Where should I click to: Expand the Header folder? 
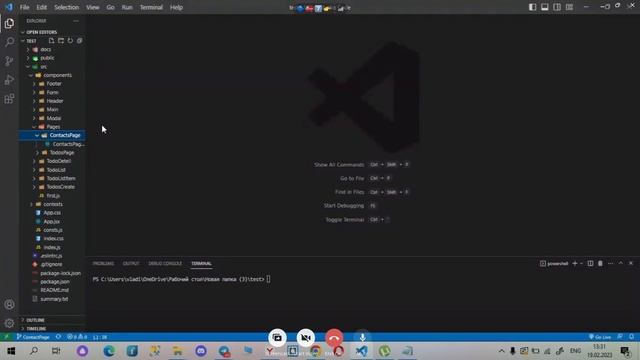point(52,101)
